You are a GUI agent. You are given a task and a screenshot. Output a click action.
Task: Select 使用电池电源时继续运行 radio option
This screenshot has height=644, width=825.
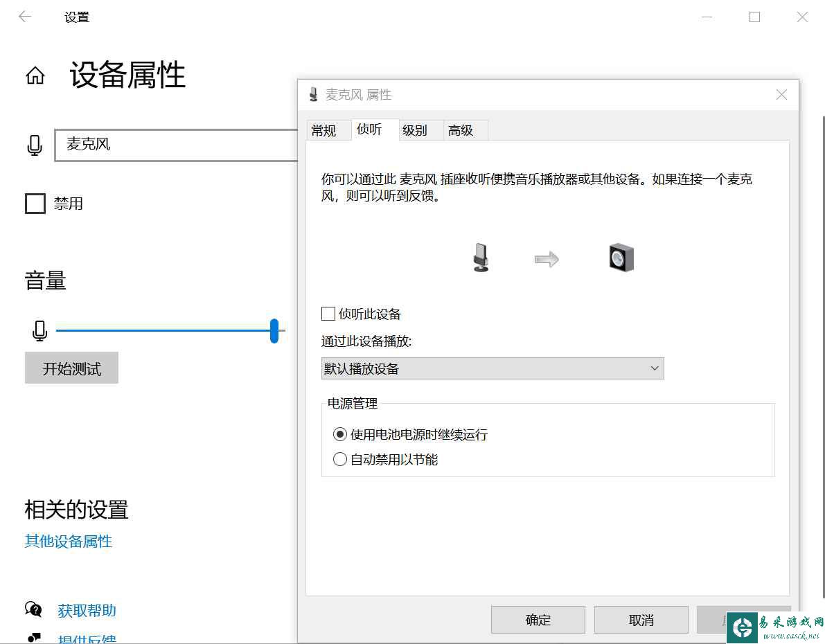[x=339, y=434]
